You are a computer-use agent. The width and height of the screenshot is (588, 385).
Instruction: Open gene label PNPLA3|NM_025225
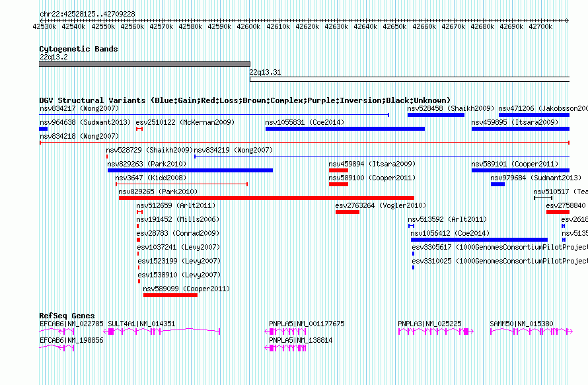[x=429, y=324]
